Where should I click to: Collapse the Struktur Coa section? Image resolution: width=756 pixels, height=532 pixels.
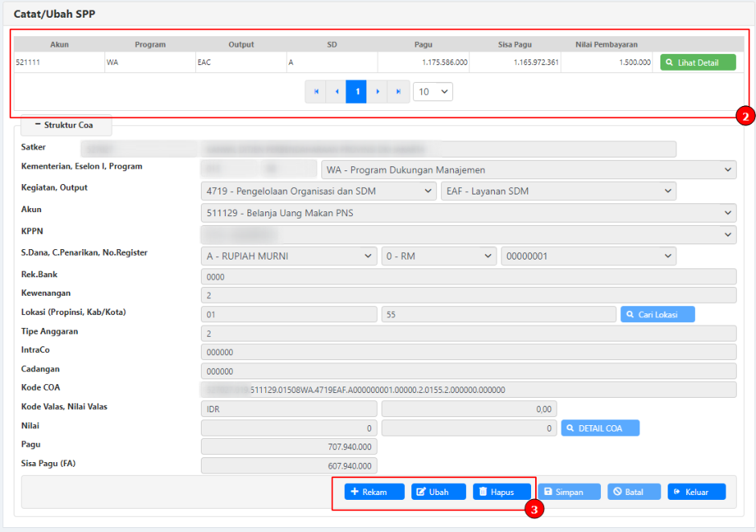(66, 125)
